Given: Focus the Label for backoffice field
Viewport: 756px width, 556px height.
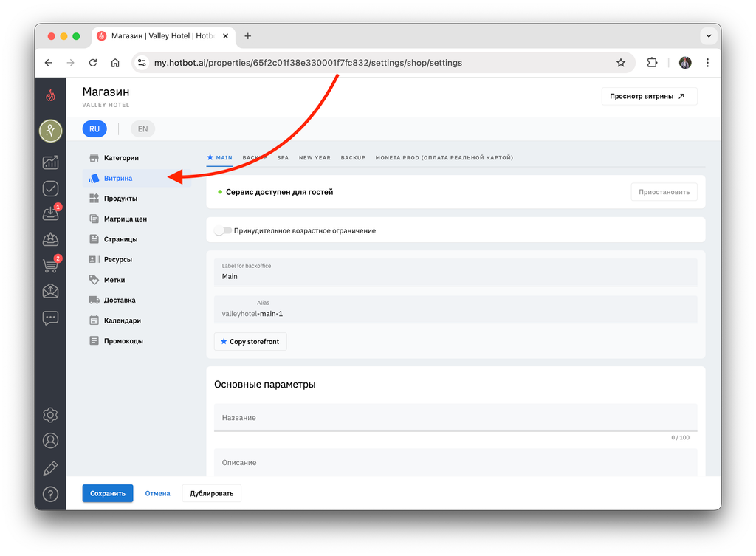Looking at the screenshot, I should coord(456,272).
